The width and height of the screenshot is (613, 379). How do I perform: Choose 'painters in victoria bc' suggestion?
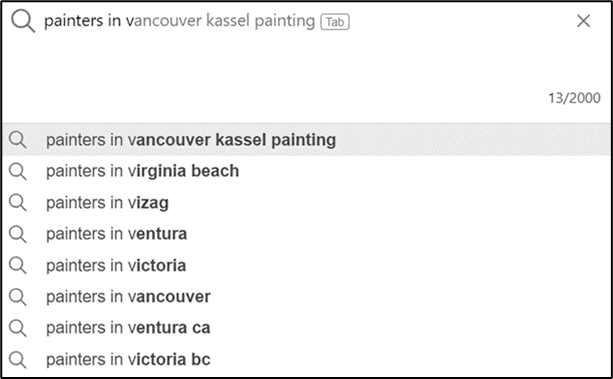(306, 359)
